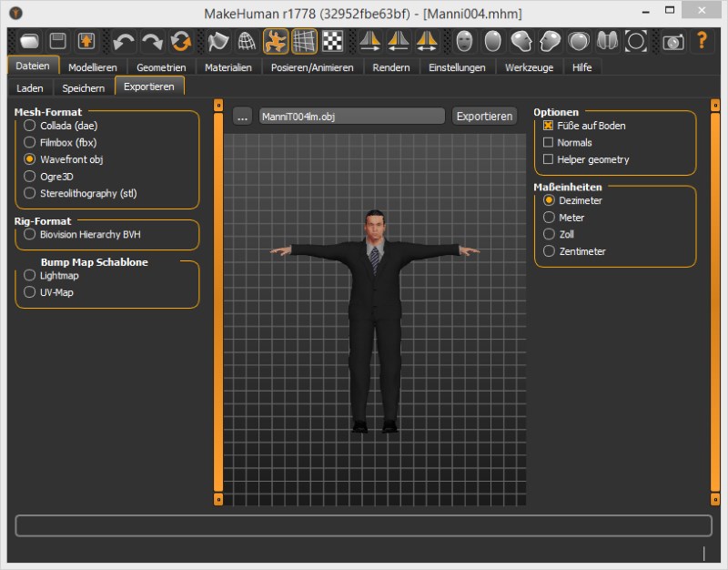Toggle the Smooth mesh icon
Viewport: 728px width, 570px height.
(217, 41)
